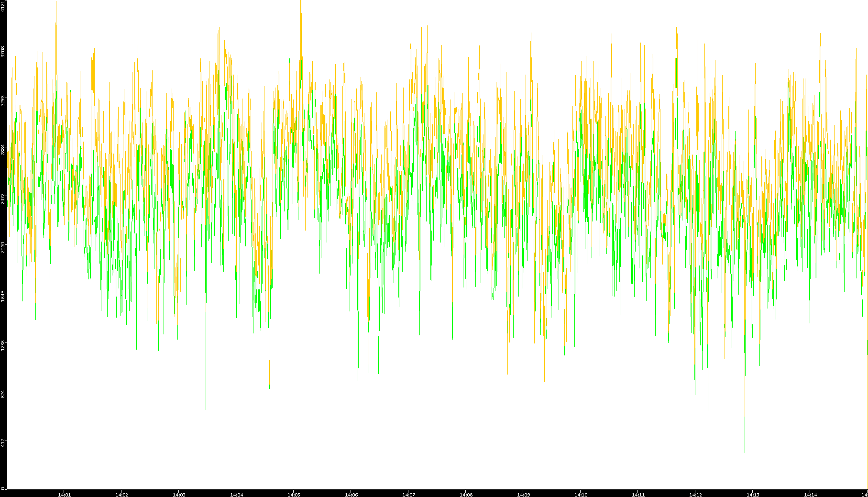Screen dimensions: 868x497
Task: Pick the 14:04 time axis label
Action: click(x=236, y=495)
